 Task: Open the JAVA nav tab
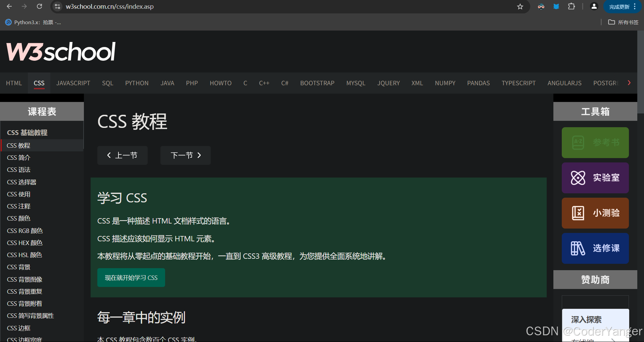pyautogui.click(x=167, y=83)
